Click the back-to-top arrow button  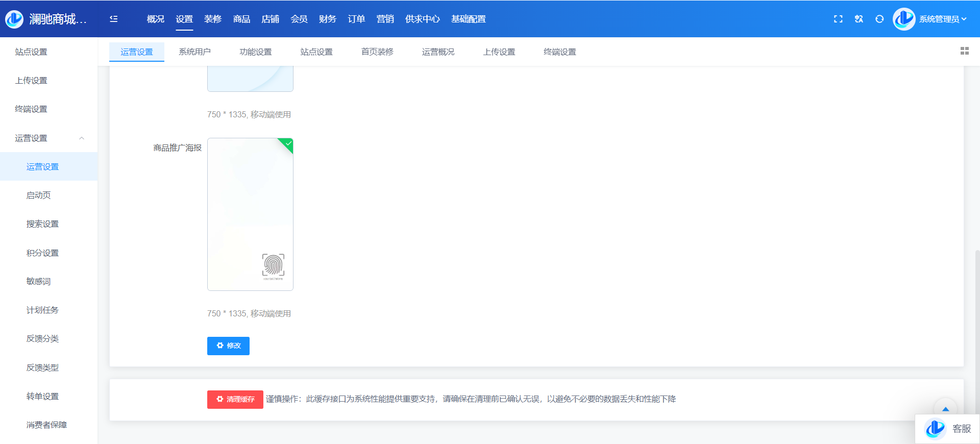click(945, 409)
